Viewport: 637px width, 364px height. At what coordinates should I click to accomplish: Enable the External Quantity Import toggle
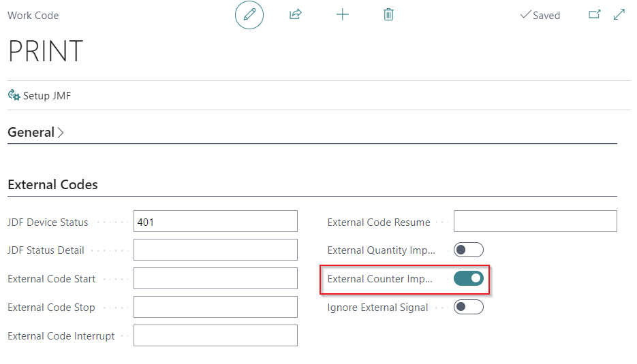(469, 250)
